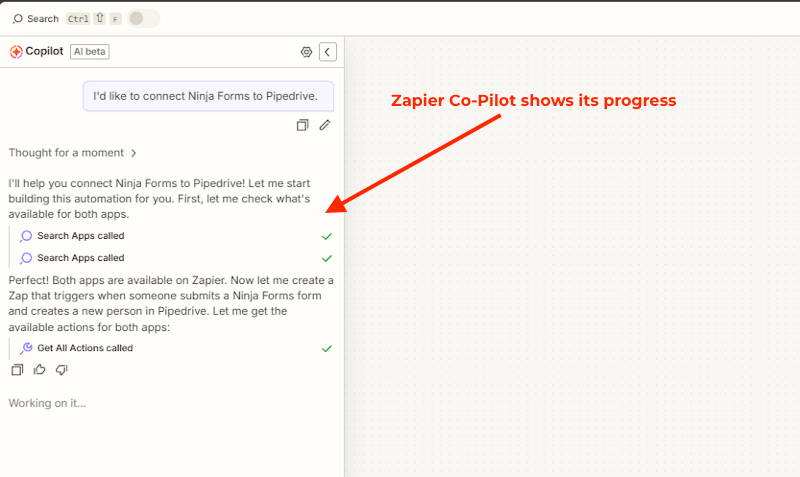The width and height of the screenshot is (800, 477).
Task: Open the Search field in the top bar
Action: [43, 19]
